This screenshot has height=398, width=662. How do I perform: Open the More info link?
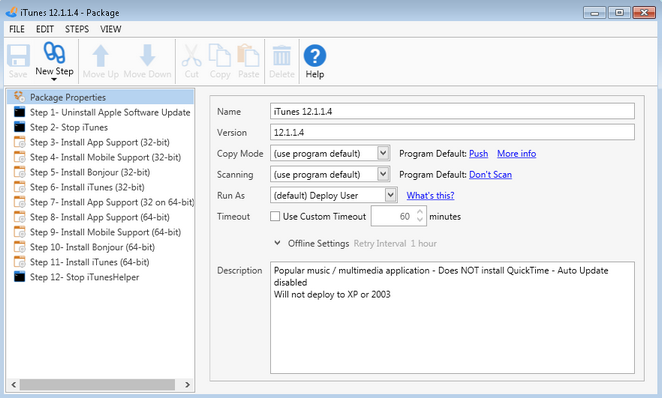[516, 153]
